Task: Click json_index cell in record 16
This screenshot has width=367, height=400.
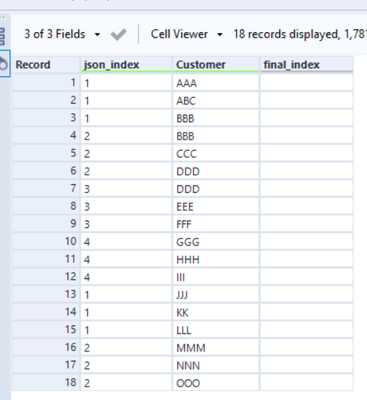Action: (126, 348)
